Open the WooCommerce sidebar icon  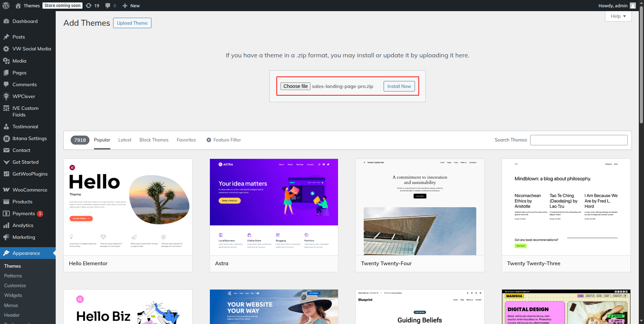pyautogui.click(x=6, y=190)
